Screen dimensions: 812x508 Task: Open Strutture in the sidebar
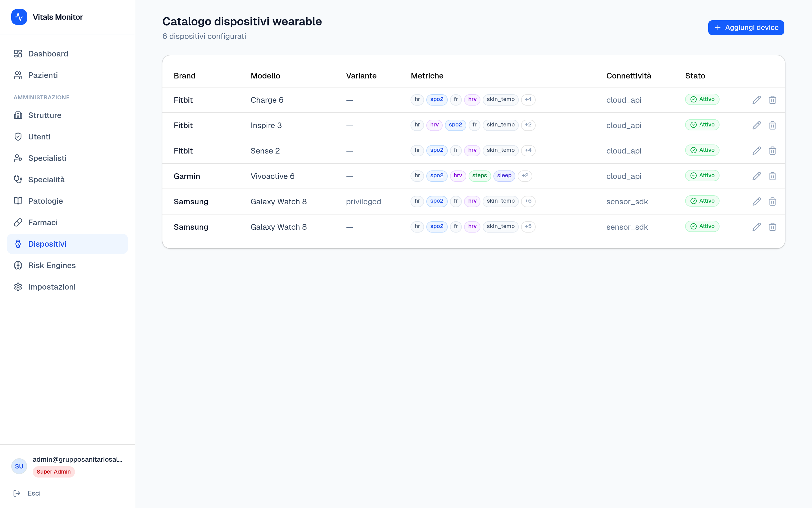point(67,115)
